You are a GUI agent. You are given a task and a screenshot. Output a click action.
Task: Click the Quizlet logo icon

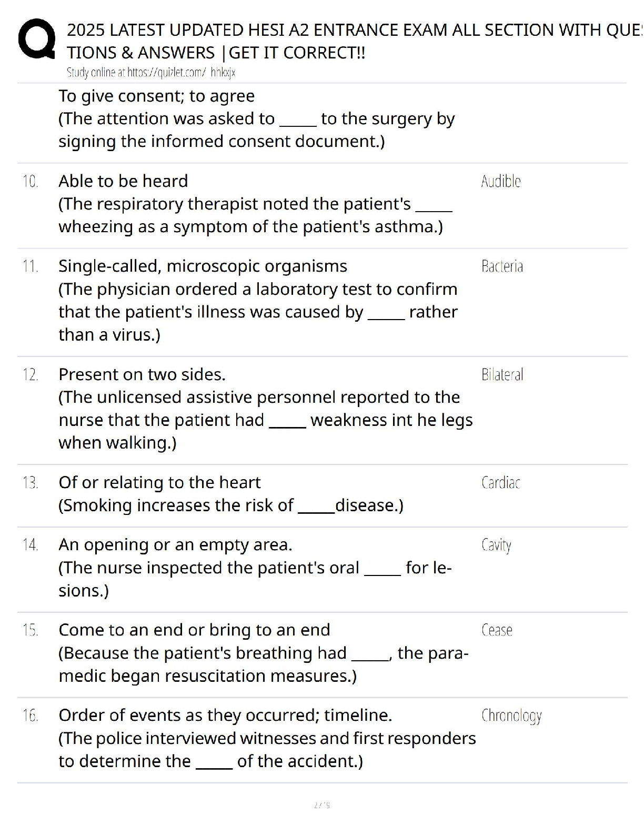36,39
